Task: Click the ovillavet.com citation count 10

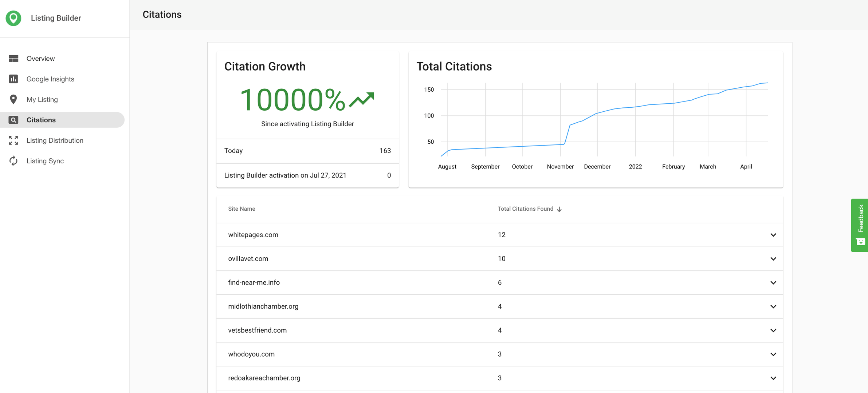Action: [502, 259]
